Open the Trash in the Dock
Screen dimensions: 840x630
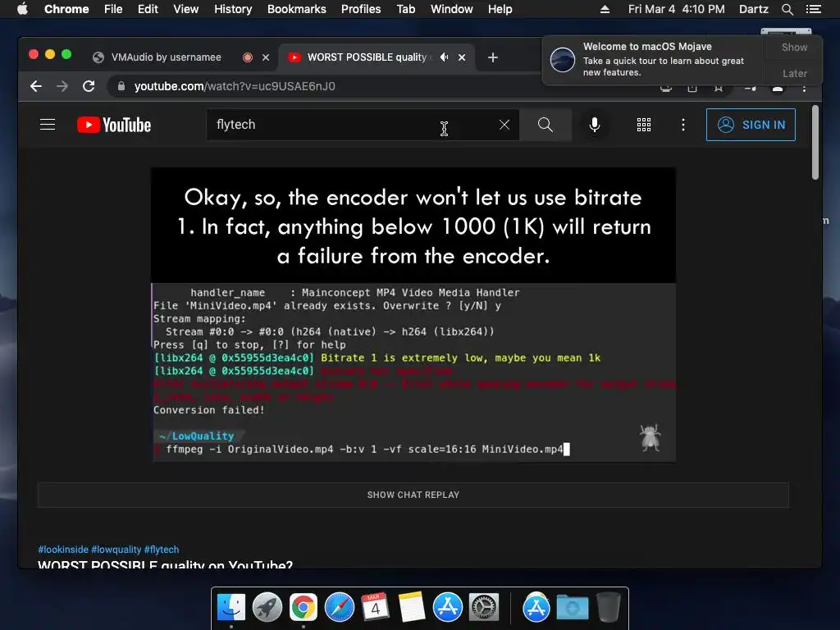[x=609, y=608]
